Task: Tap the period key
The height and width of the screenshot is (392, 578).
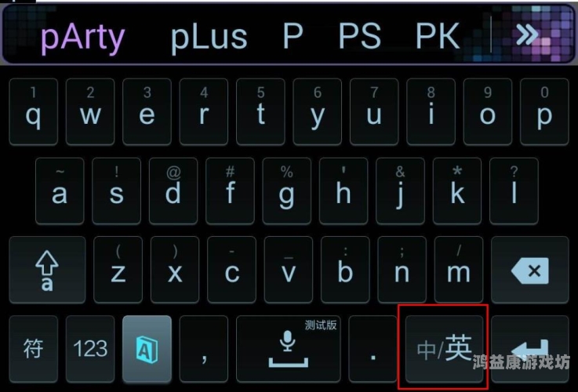Action: click(373, 349)
